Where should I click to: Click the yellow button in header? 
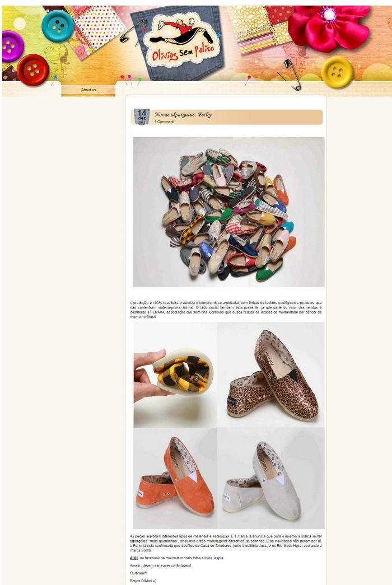[337, 72]
